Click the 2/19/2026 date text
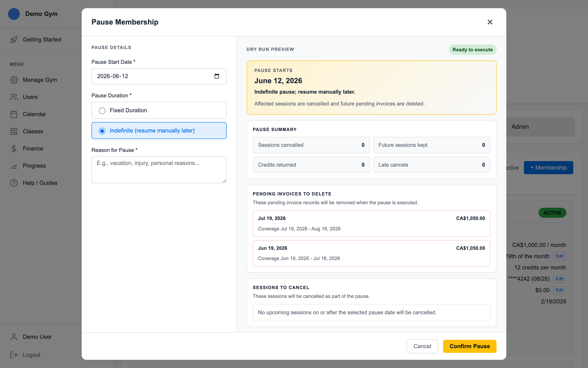This screenshot has height=368, width=588. click(x=553, y=301)
